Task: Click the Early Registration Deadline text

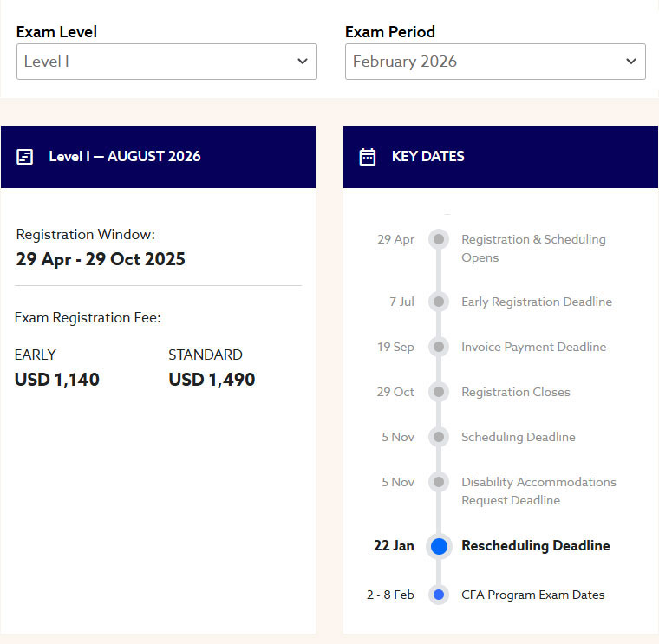Action: pos(536,302)
